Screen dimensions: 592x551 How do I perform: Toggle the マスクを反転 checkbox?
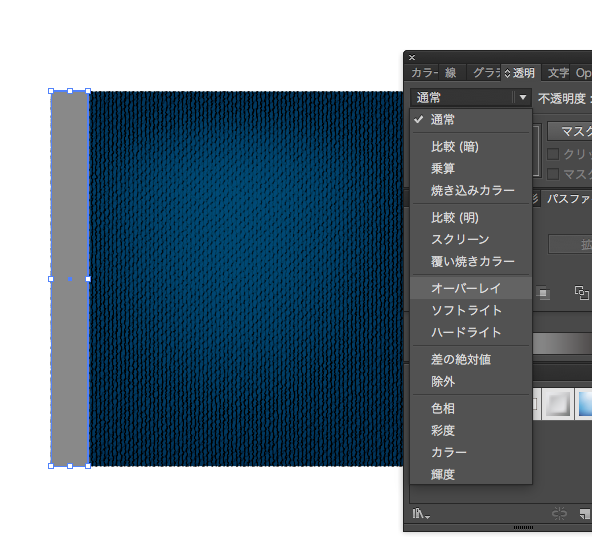[553, 174]
